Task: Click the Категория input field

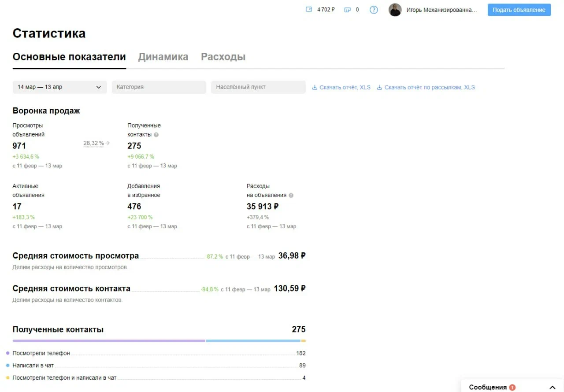Action: (x=159, y=87)
